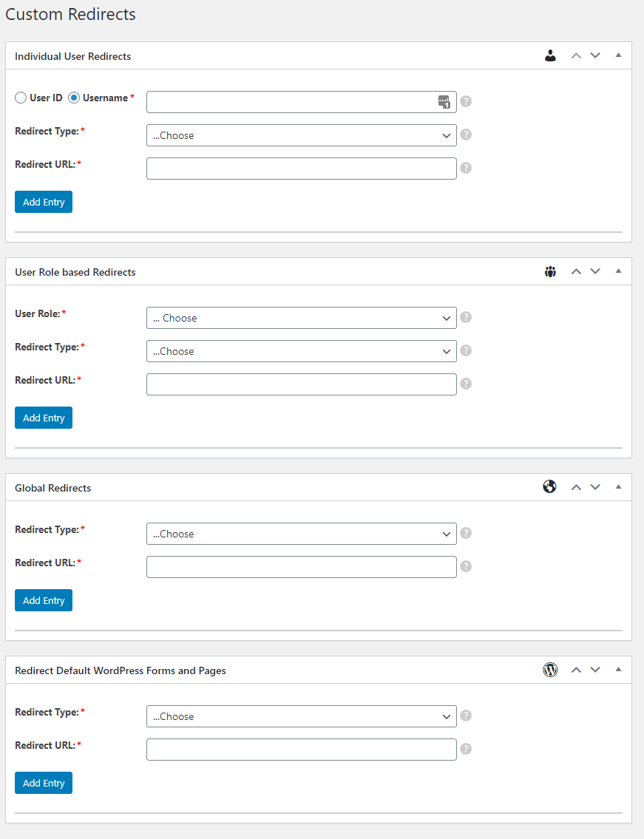Focus Redirect URL field in Global Redirects
Image resolution: width=644 pixels, height=839 pixels.
tap(302, 567)
